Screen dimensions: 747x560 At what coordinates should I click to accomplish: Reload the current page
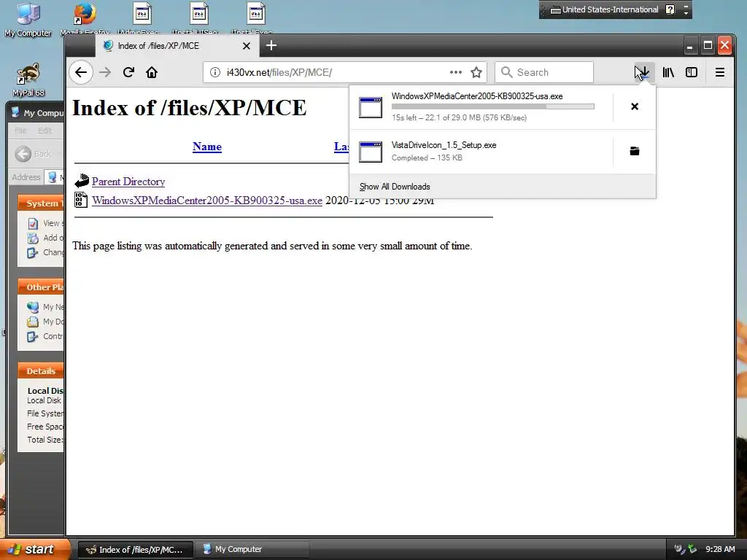pos(128,72)
